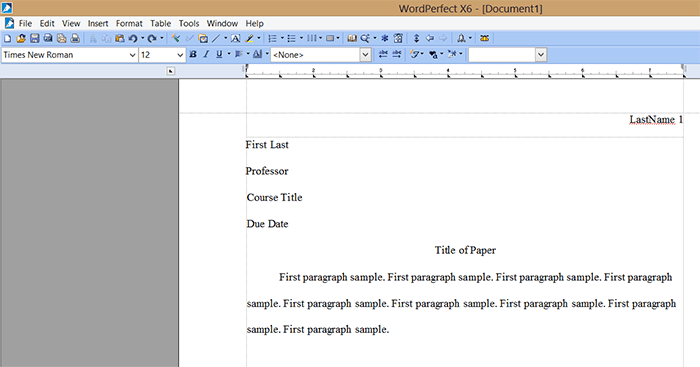This screenshot has width=700, height=367.
Task: Expand the <None> style dropdown
Action: click(x=366, y=55)
